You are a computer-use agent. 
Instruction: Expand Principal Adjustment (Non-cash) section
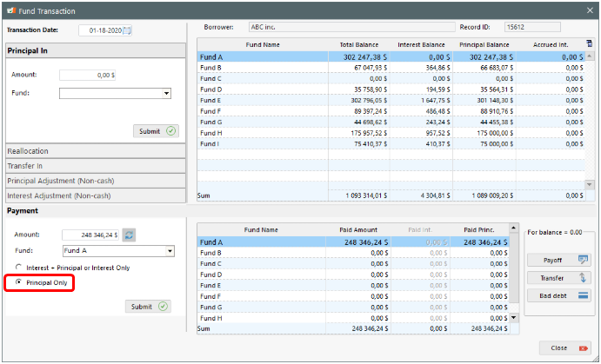[x=96, y=181]
